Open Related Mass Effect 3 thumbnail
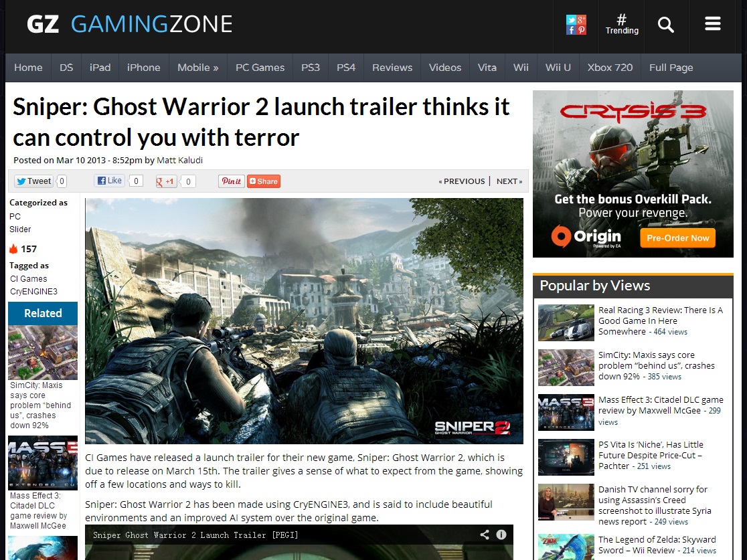This screenshot has width=747, height=560. 43,463
